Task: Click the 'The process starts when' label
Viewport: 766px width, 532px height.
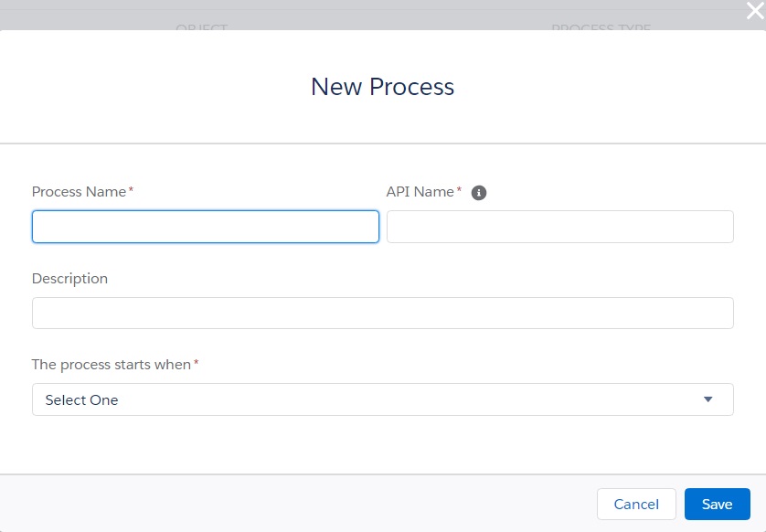Action: [112, 365]
